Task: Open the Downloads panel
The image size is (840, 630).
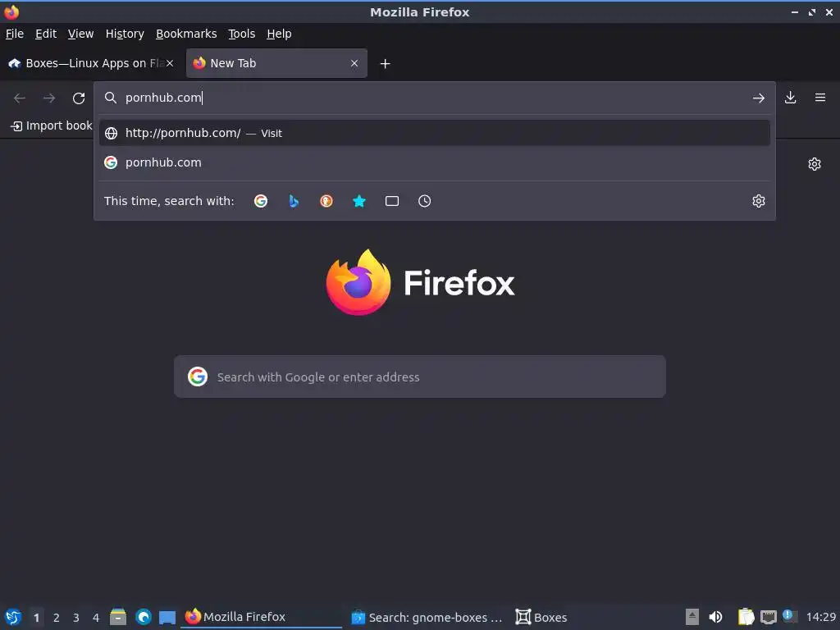Action: coord(790,98)
